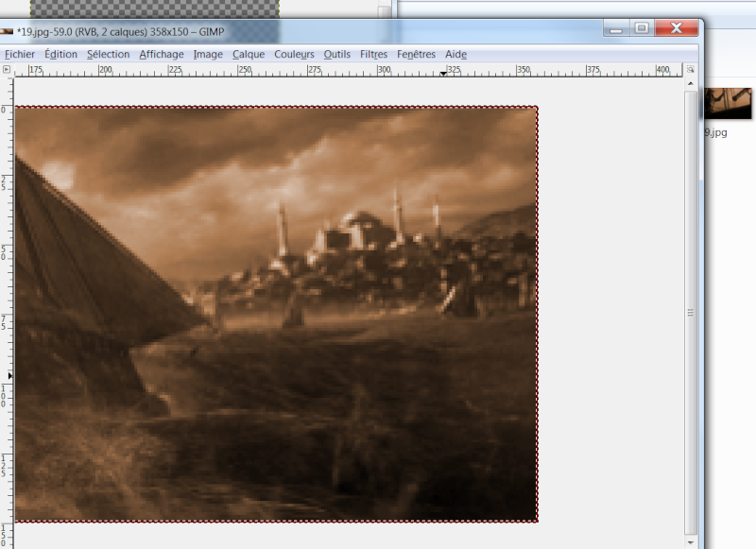Close the GIMP window
Viewport: 756px width, 549px height.
tap(677, 28)
